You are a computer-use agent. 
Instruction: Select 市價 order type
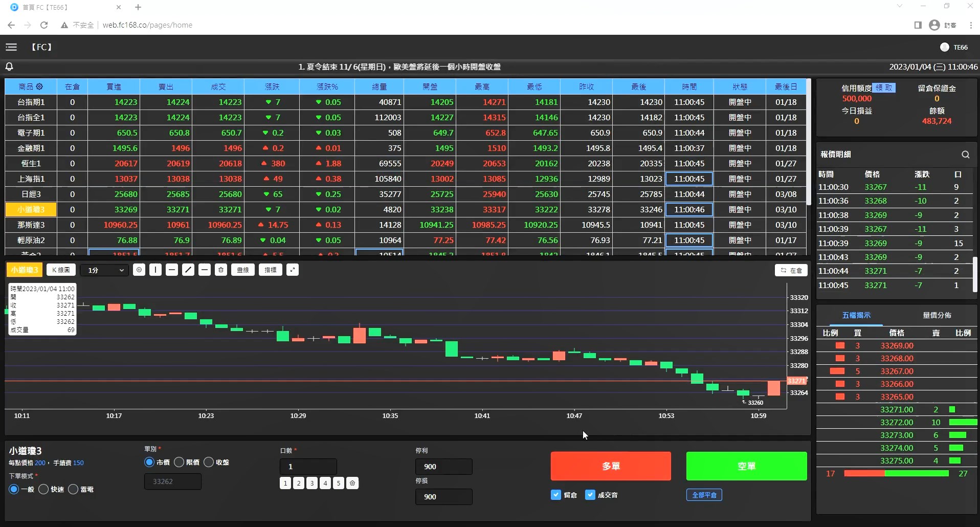149,462
